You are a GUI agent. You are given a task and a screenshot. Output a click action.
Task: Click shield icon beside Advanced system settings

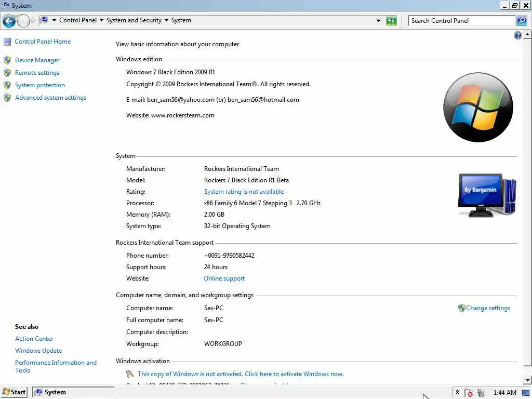[7, 98]
